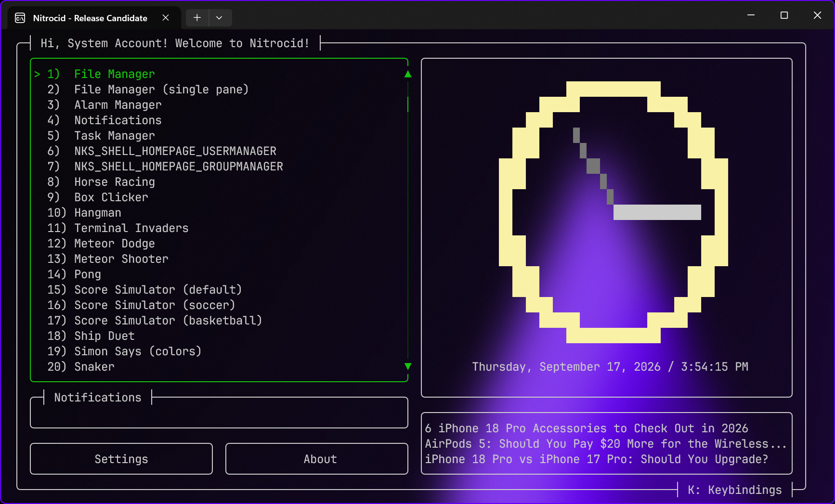835x504 pixels.
Task: Select the File Manager entry
Action: [x=115, y=74]
